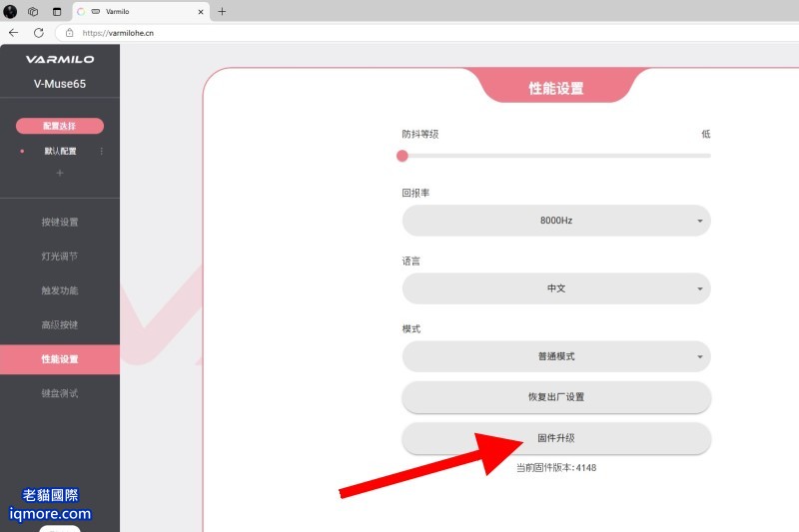Screen dimensions: 799x532
Task: Click the site lock icon in address bar
Action: [69, 33]
